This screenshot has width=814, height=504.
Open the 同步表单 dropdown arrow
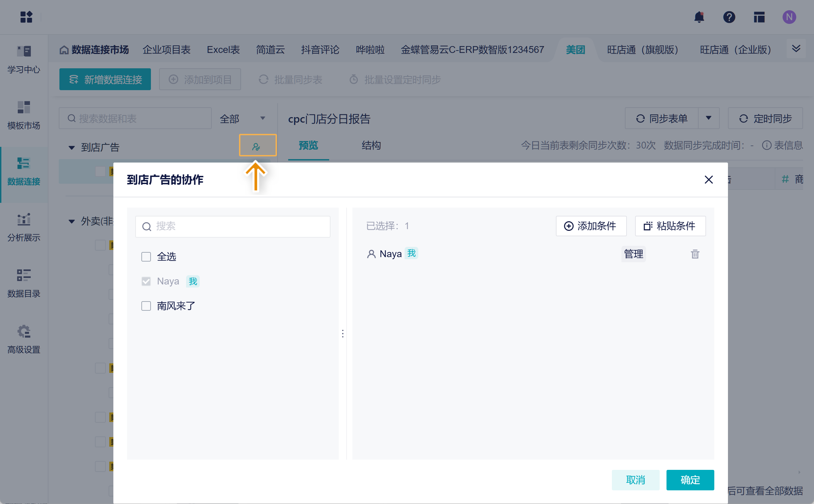point(708,118)
